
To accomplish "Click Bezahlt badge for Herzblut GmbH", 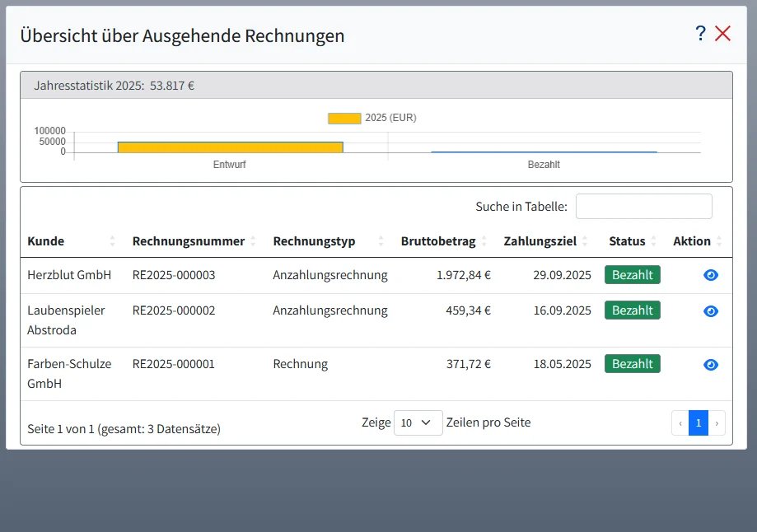I will tap(632, 275).
